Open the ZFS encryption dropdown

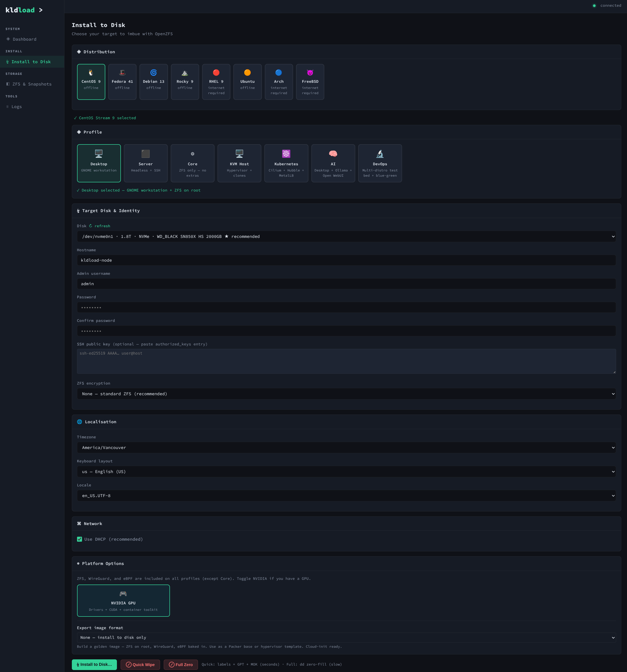pyautogui.click(x=347, y=394)
